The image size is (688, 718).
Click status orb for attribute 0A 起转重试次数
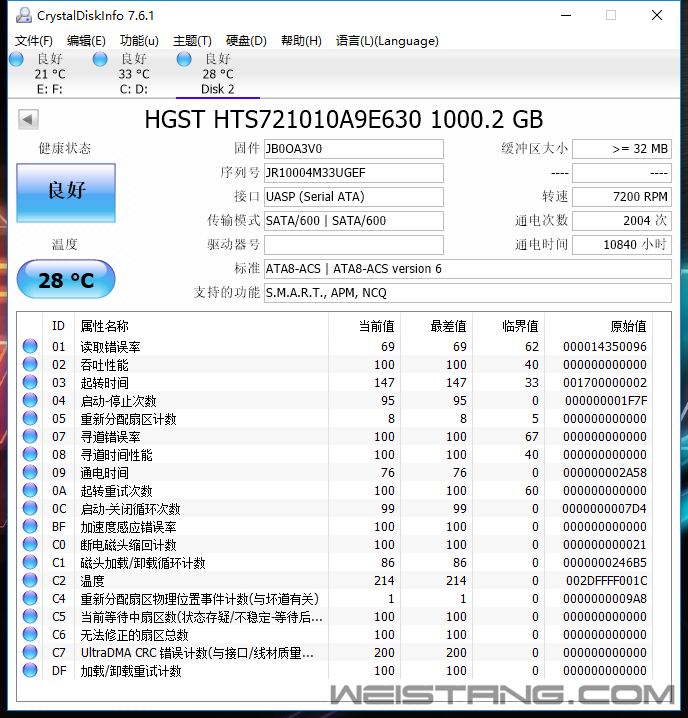tap(30, 490)
